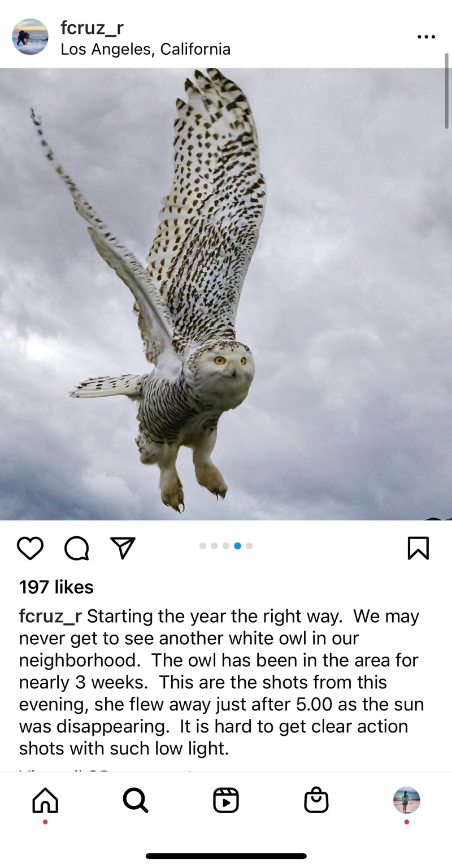Share post using paper plane icon
The height and width of the screenshot is (868, 452).
pos(123,548)
